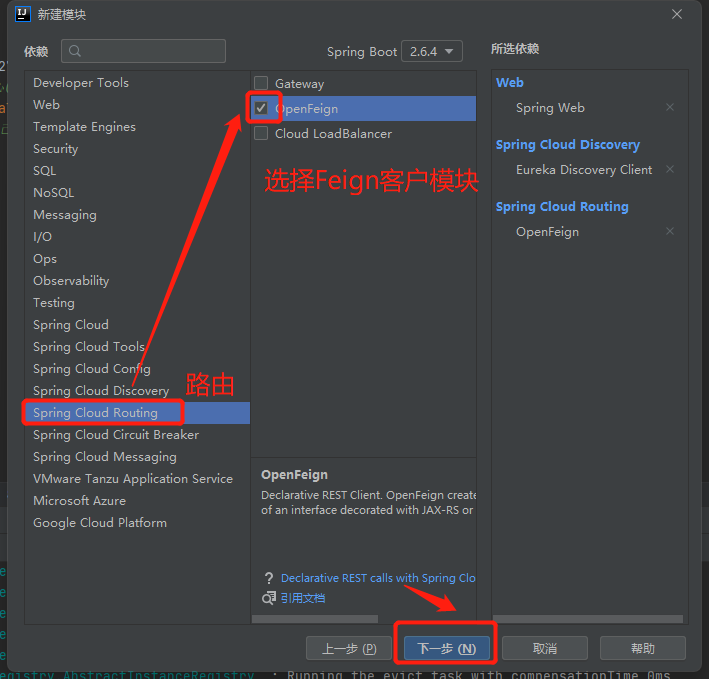Remove Spring Web dependency with its X icon
Screen dimensions: 709x679
670,108
